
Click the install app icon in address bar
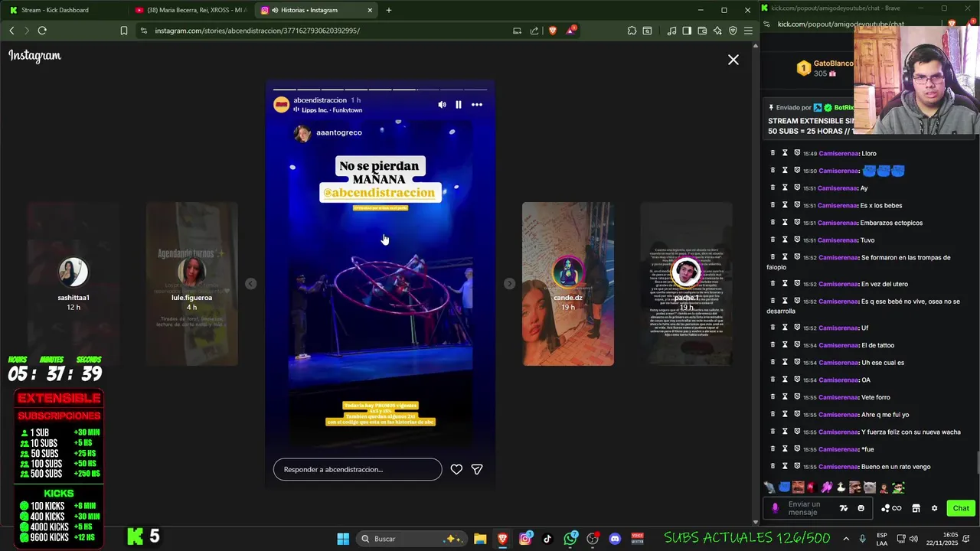517,31
